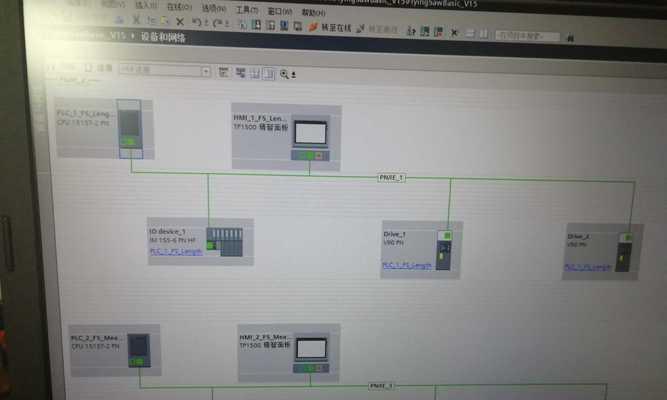Click the binoculars search icon

pyautogui.click(x=570, y=38)
